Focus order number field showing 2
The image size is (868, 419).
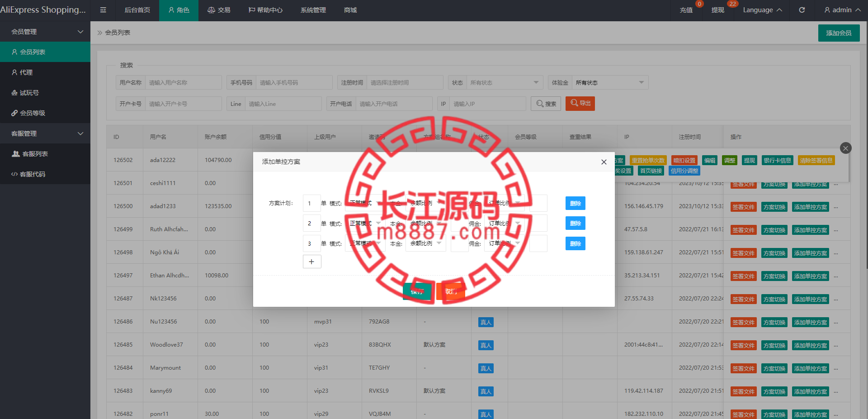(x=311, y=224)
